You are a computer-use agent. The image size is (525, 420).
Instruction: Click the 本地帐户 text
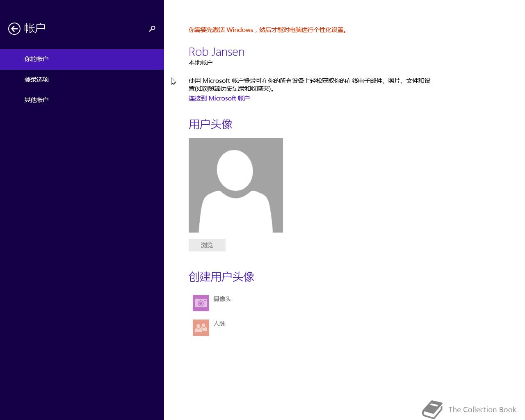coord(201,63)
